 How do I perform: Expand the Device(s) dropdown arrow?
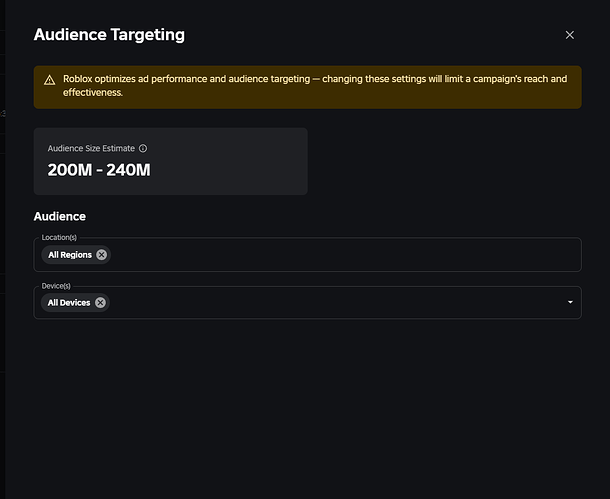[x=570, y=302]
